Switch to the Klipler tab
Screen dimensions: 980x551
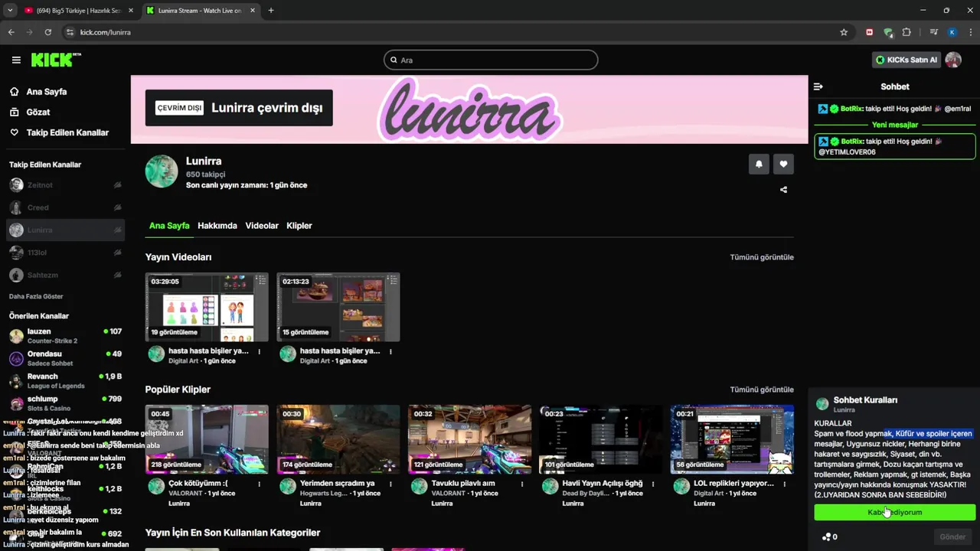tap(299, 226)
